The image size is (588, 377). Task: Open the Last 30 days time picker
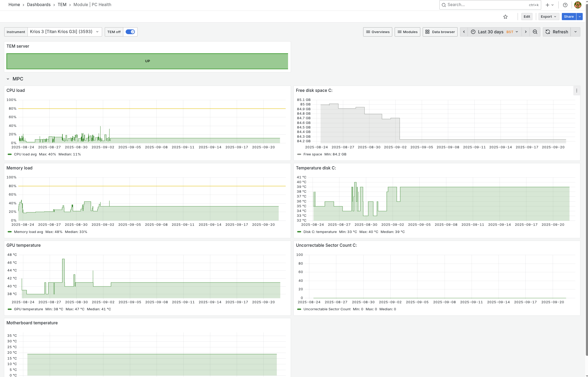(495, 32)
